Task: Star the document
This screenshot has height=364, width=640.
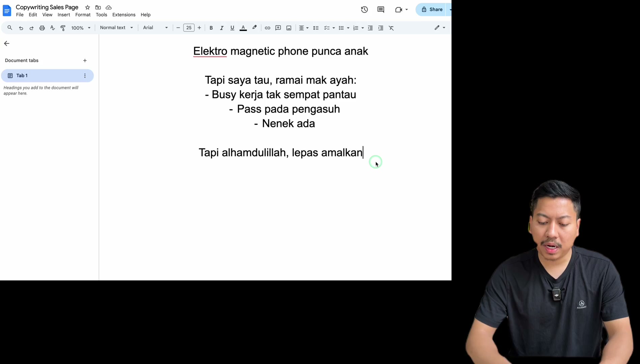Action: click(88, 7)
